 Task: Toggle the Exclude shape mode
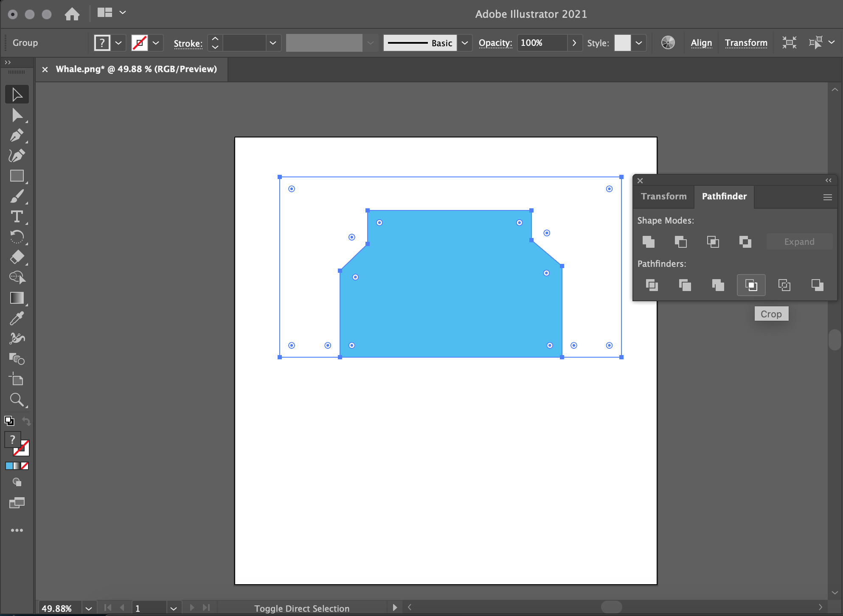tap(745, 241)
